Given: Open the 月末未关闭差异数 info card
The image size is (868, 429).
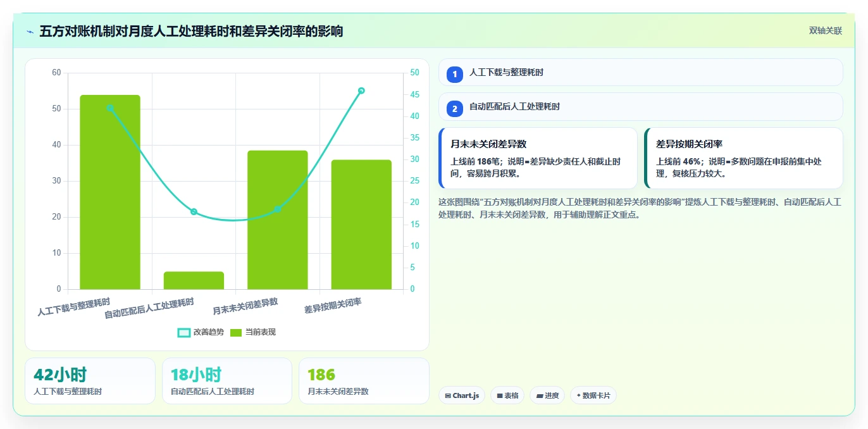Looking at the screenshot, I should (x=538, y=158).
